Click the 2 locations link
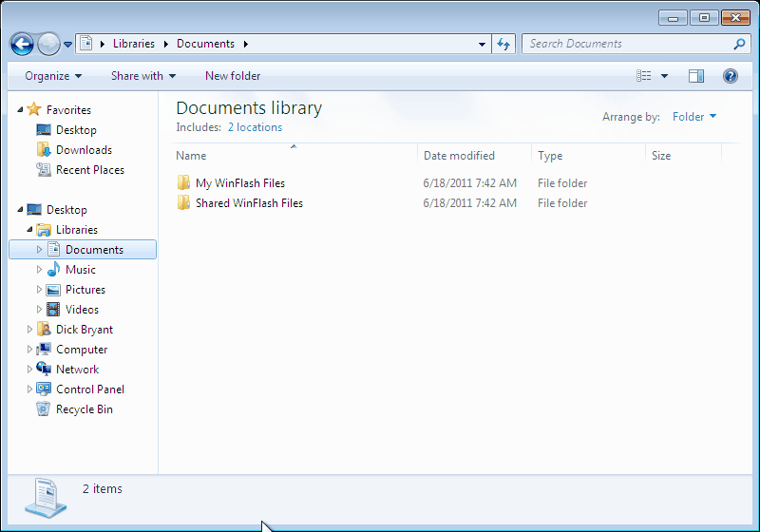760x532 pixels. [255, 127]
